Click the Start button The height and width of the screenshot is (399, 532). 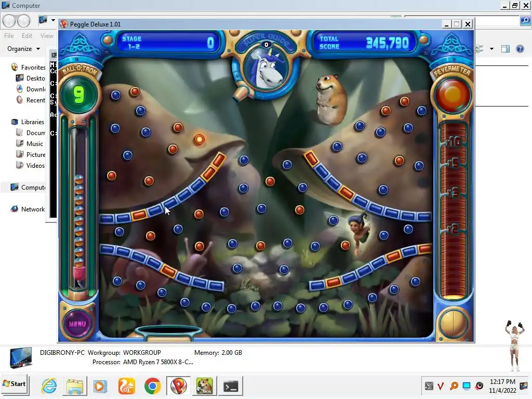tap(15, 384)
